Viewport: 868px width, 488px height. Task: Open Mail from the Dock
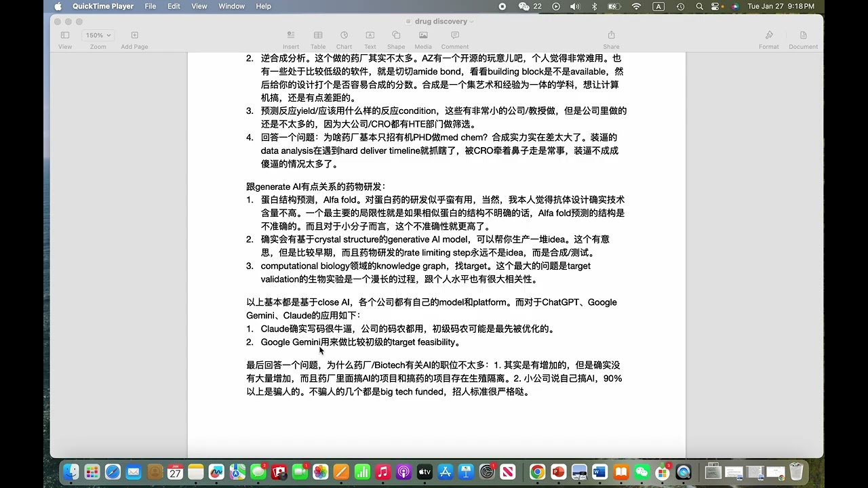[x=134, y=472]
